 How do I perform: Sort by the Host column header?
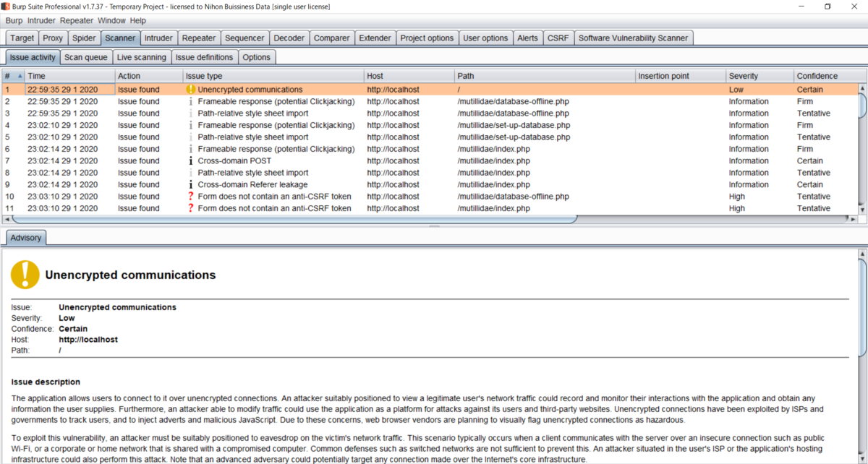(409, 76)
